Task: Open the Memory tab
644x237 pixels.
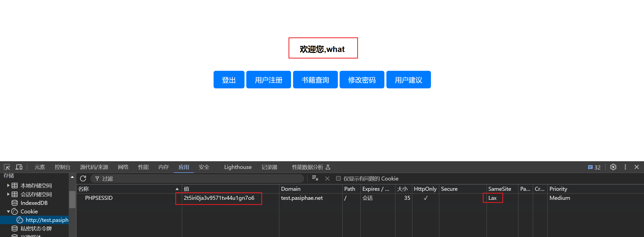Action: coord(164,167)
